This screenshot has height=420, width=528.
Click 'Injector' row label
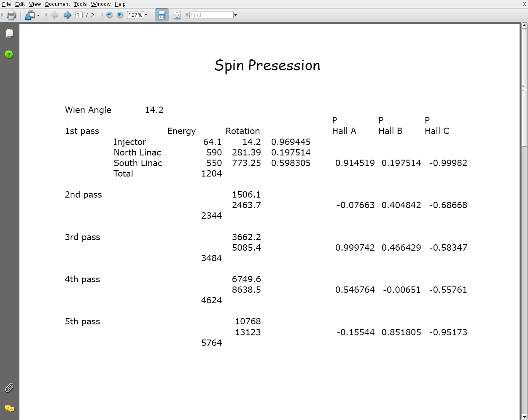[x=130, y=142]
